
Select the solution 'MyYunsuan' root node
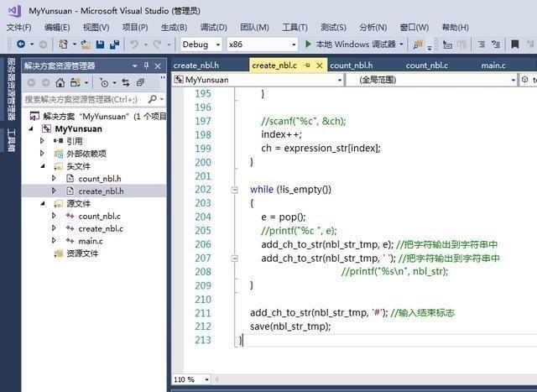click(x=104, y=117)
